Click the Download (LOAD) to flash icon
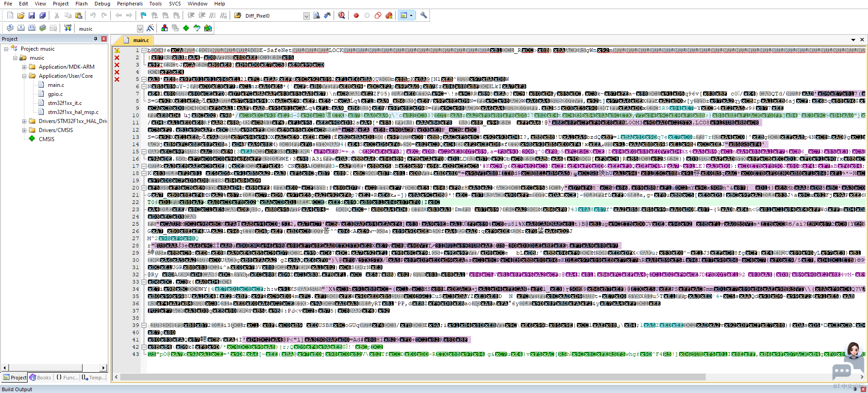 [x=68, y=28]
